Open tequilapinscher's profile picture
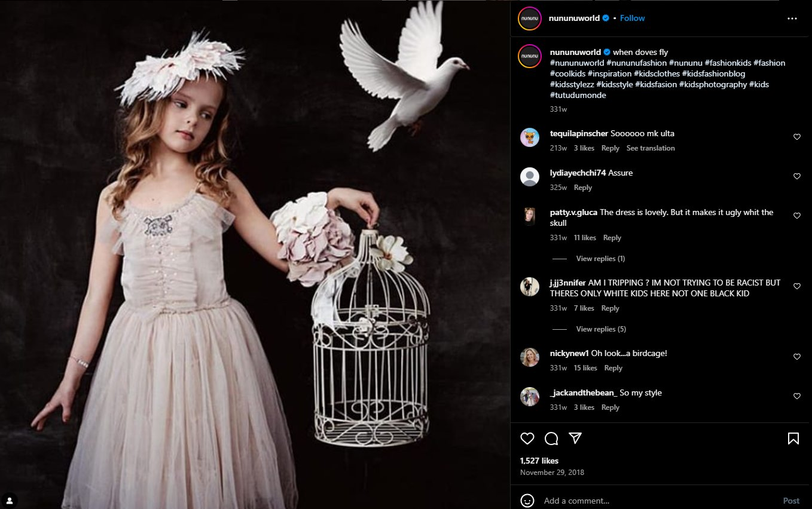 coord(530,137)
